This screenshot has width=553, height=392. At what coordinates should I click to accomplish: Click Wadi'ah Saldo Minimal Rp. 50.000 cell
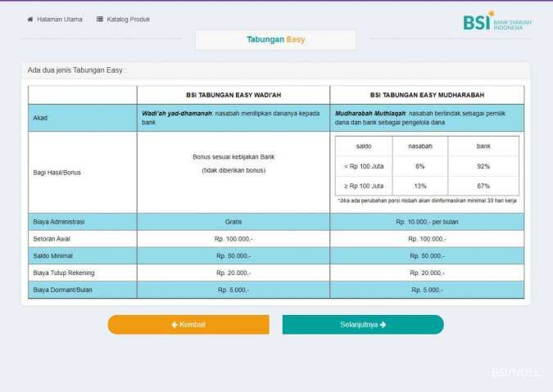pos(233,255)
